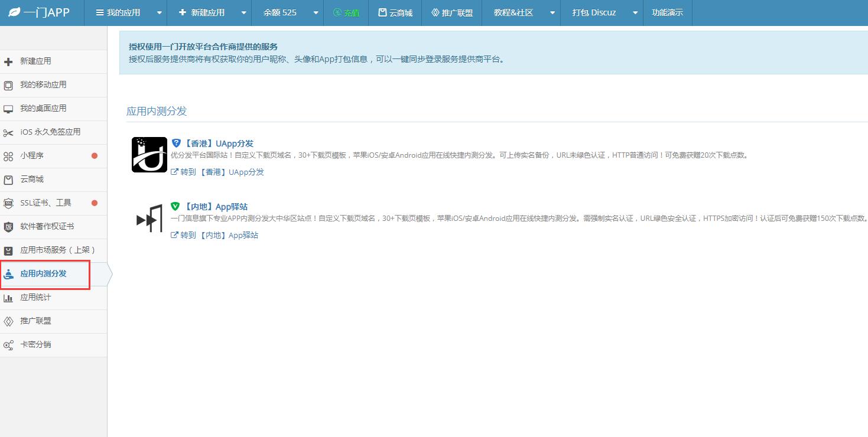This screenshot has height=437, width=868.
Task: Click the red notification dot on SSL证书、工具
Action: point(95,203)
